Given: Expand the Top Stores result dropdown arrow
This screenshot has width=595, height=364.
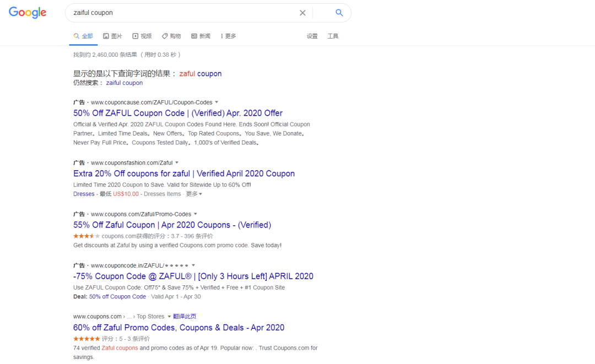Looking at the screenshot, I should tap(169, 317).
